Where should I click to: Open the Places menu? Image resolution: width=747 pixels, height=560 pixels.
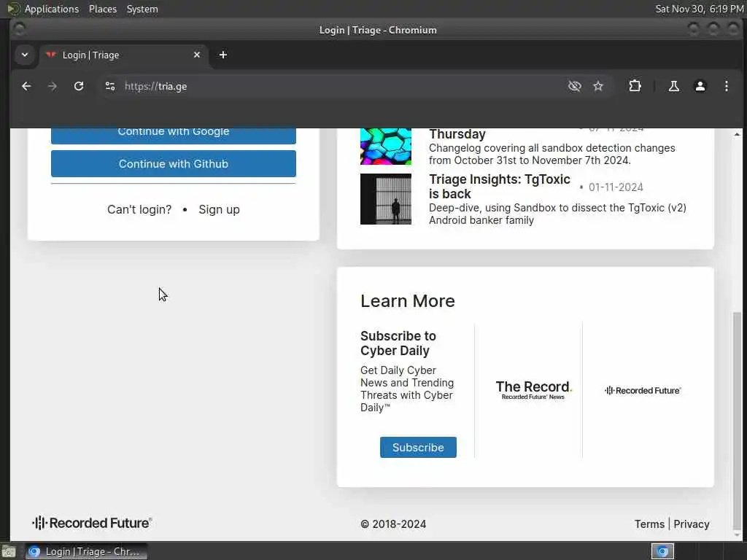[102, 9]
